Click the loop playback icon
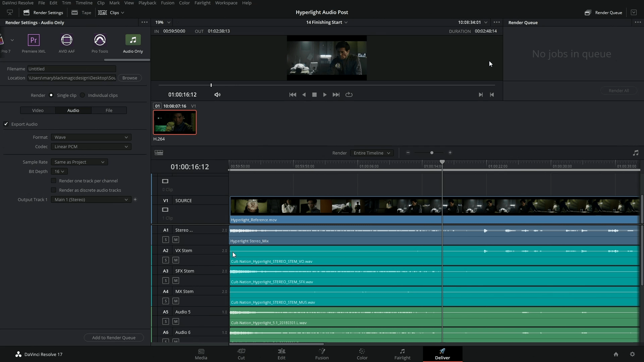 (x=349, y=95)
